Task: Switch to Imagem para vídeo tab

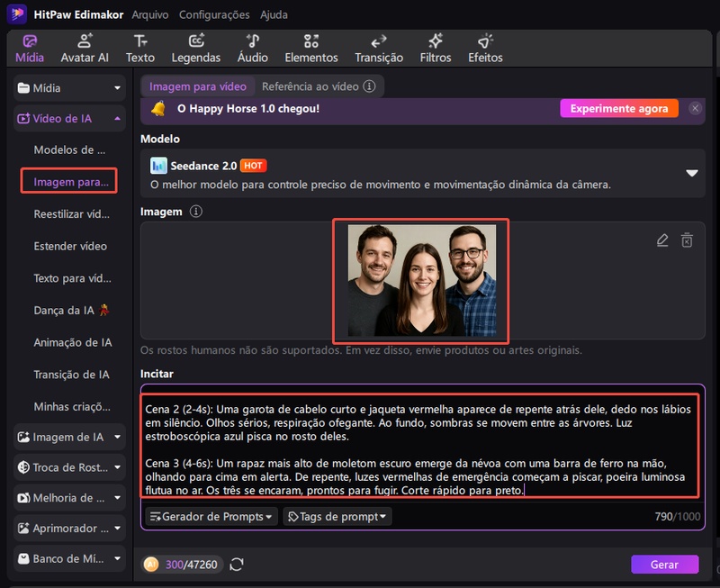Action: coord(198,86)
